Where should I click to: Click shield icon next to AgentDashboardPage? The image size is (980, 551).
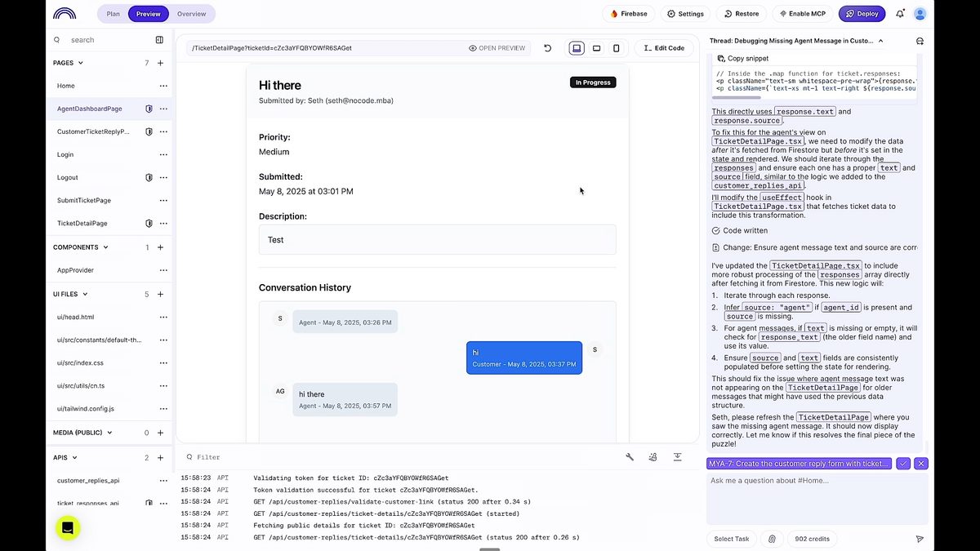tap(149, 109)
